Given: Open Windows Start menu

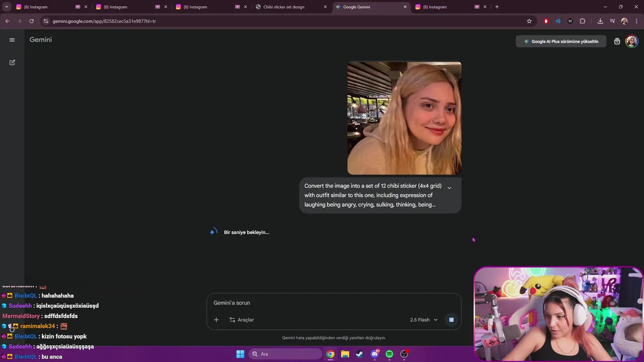Looking at the screenshot, I should coord(240,354).
